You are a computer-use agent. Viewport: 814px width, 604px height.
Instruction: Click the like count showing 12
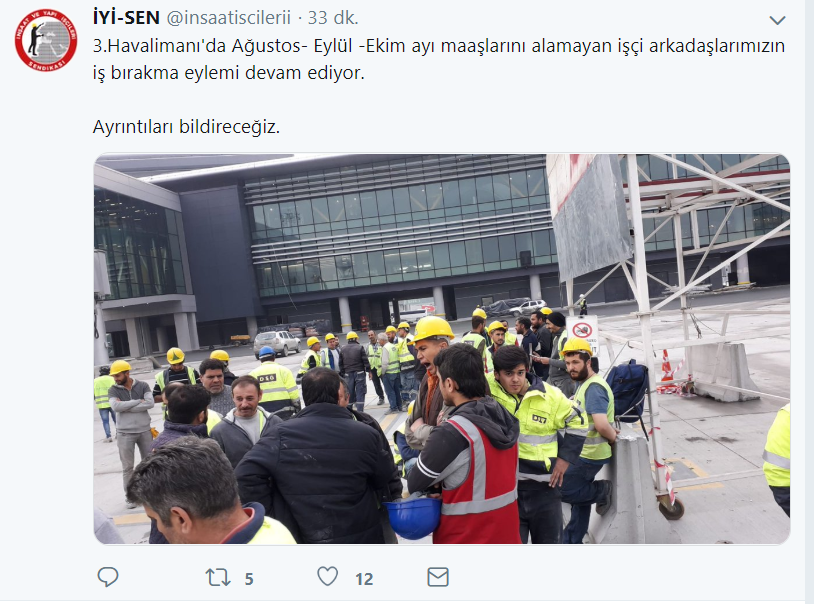[364, 579]
